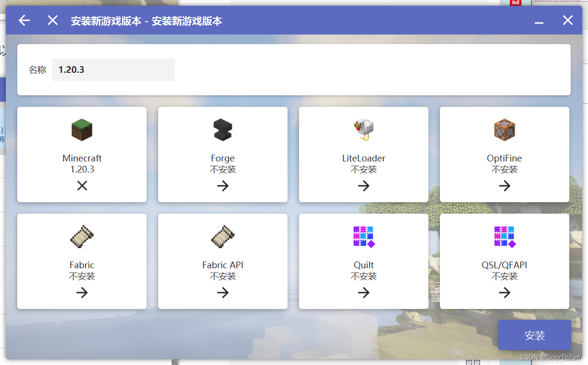
Task: Click 不安装 under OptiFine
Action: click(505, 170)
